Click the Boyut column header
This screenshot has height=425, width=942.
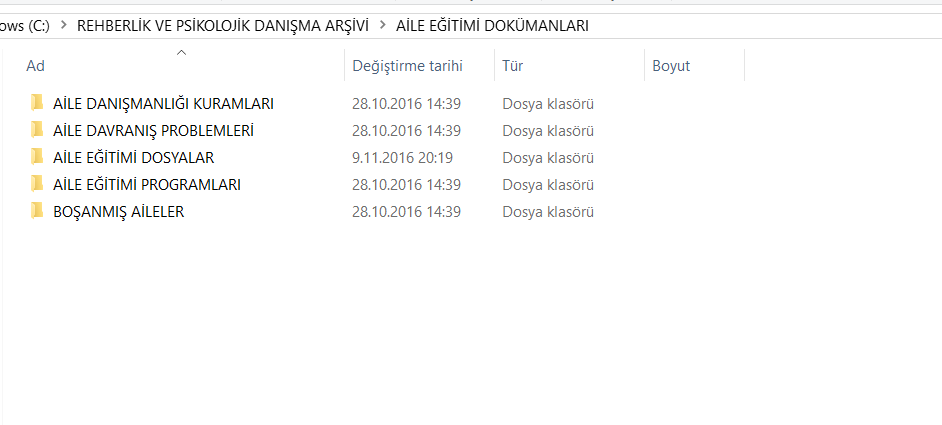tap(671, 66)
